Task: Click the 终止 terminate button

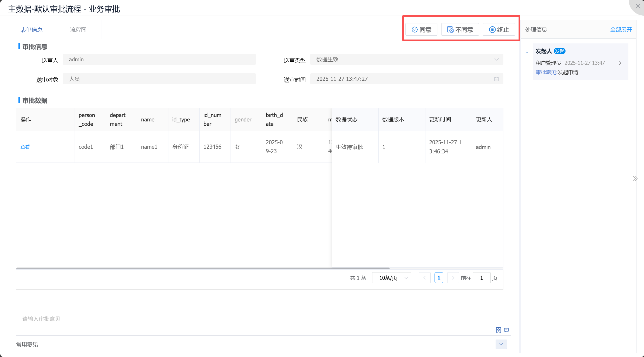Action: (499, 30)
